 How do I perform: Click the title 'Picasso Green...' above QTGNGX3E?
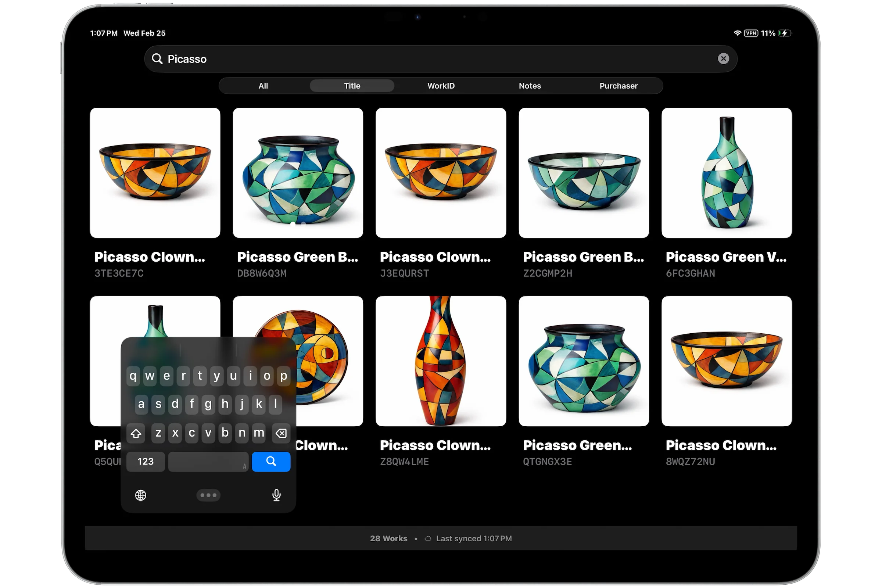point(577,445)
